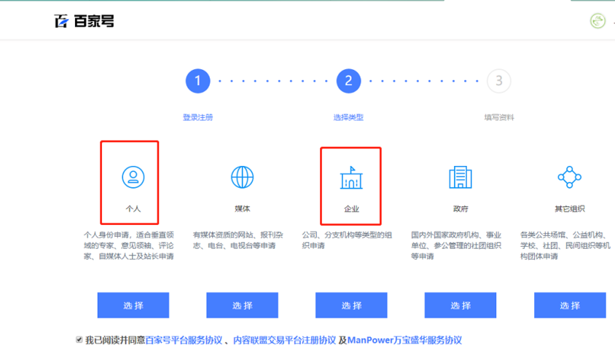Screen dimensions: 615x364
Task: Click the 个人 type label
Action: coord(133,209)
